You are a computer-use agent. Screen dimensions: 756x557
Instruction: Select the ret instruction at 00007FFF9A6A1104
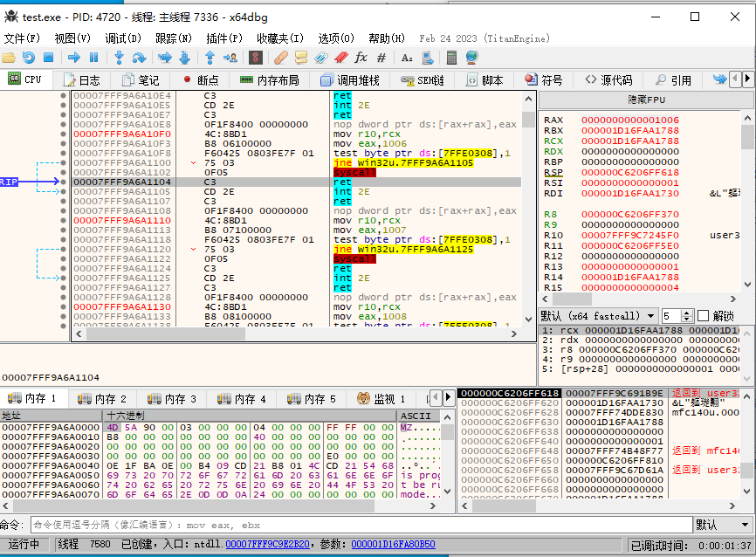(342, 182)
